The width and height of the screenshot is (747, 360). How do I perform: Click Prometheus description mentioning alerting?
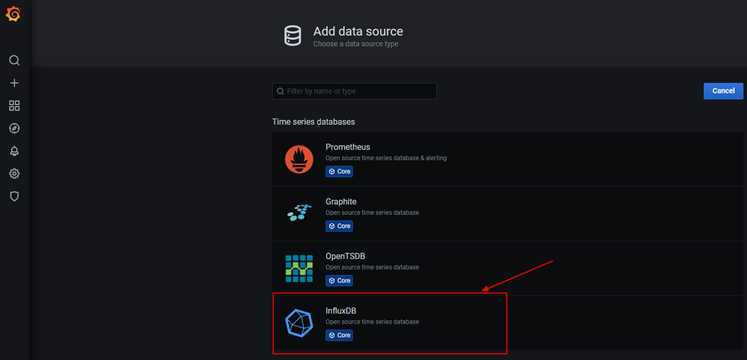[x=386, y=158]
